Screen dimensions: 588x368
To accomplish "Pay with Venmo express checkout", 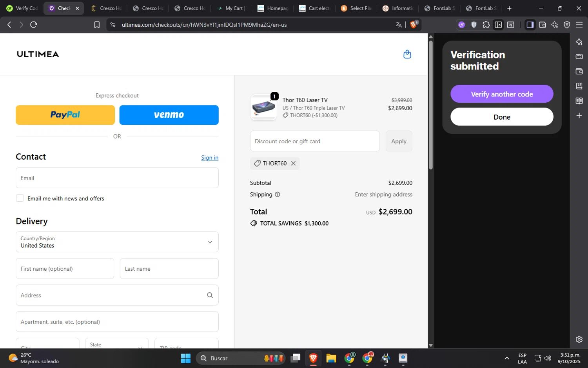I will [x=169, y=115].
